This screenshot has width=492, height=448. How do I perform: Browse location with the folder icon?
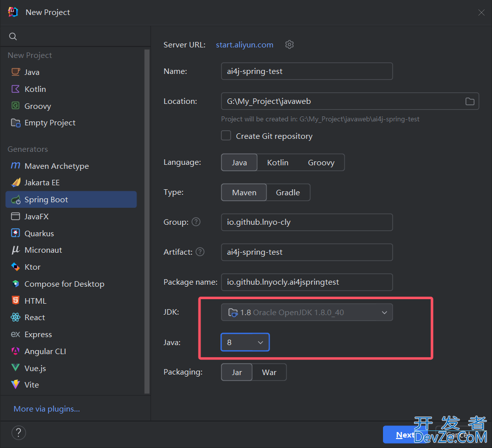(469, 101)
